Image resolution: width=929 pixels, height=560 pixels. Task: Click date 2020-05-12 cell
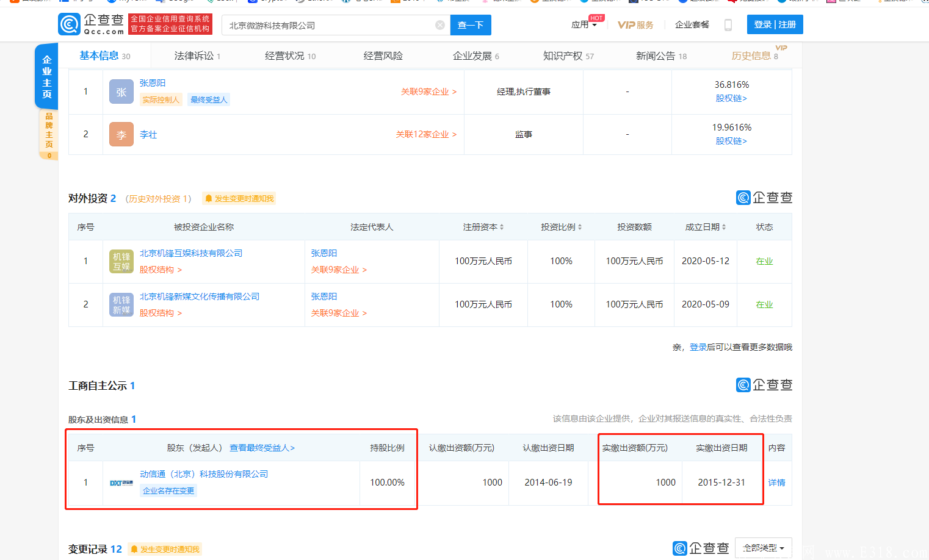706,261
